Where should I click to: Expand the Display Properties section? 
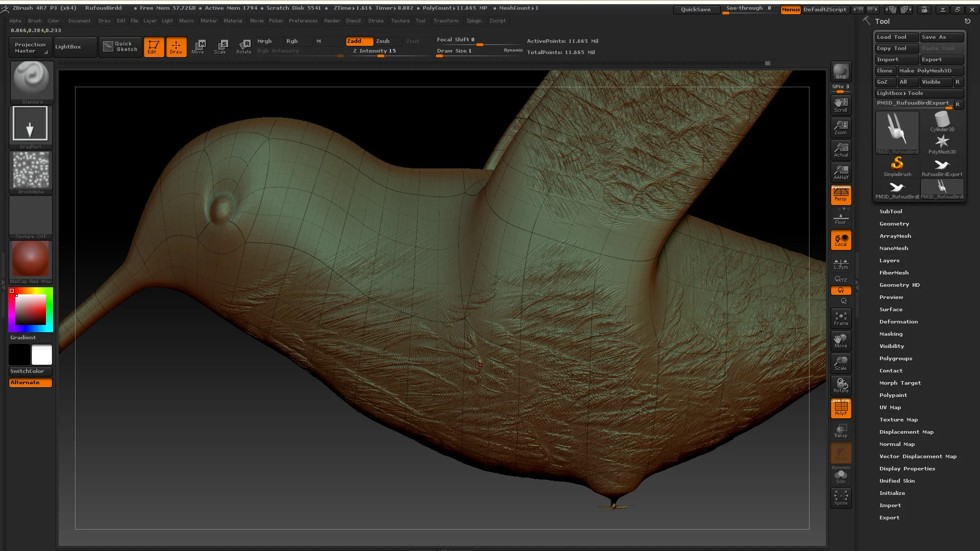[x=907, y=468]
